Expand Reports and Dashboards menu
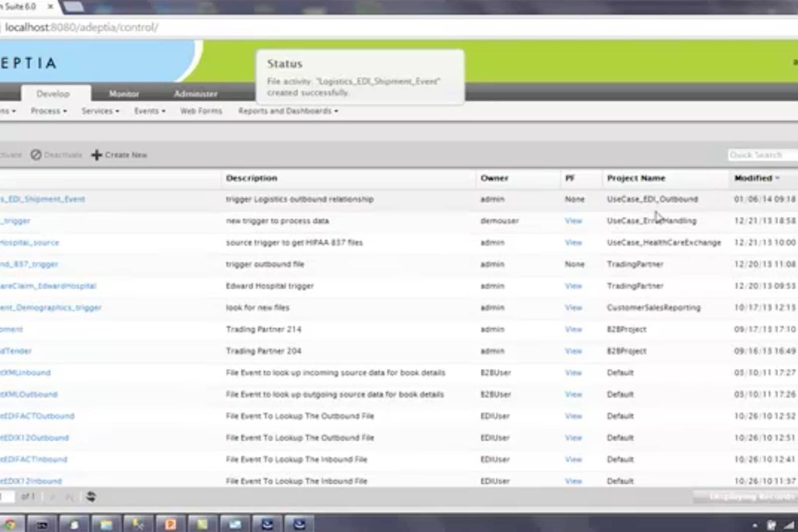 [x=288, y=111]
